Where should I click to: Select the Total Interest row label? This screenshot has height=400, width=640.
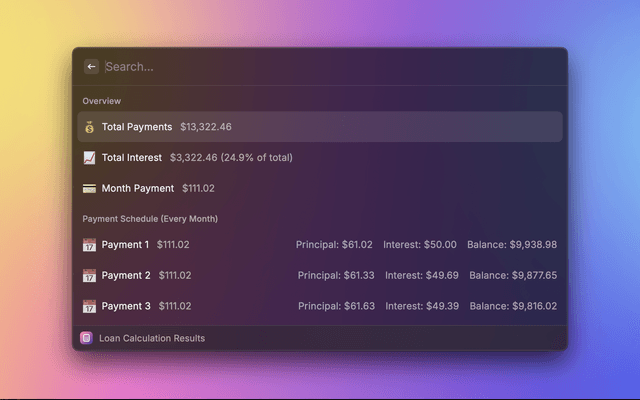[131, 158]
